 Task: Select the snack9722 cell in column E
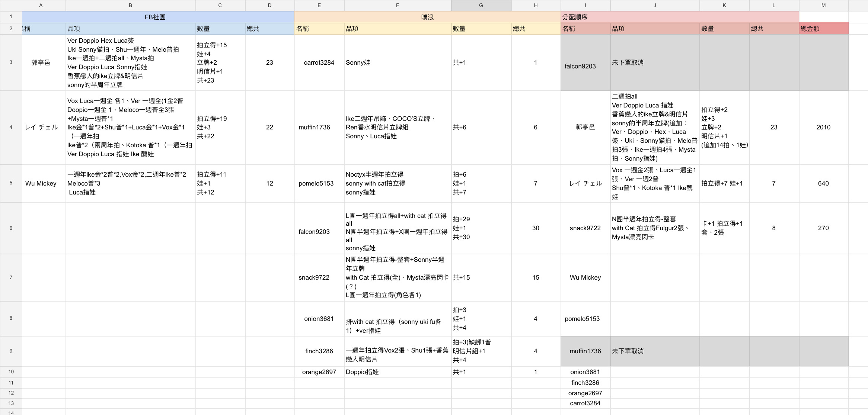tap(319, 277)
